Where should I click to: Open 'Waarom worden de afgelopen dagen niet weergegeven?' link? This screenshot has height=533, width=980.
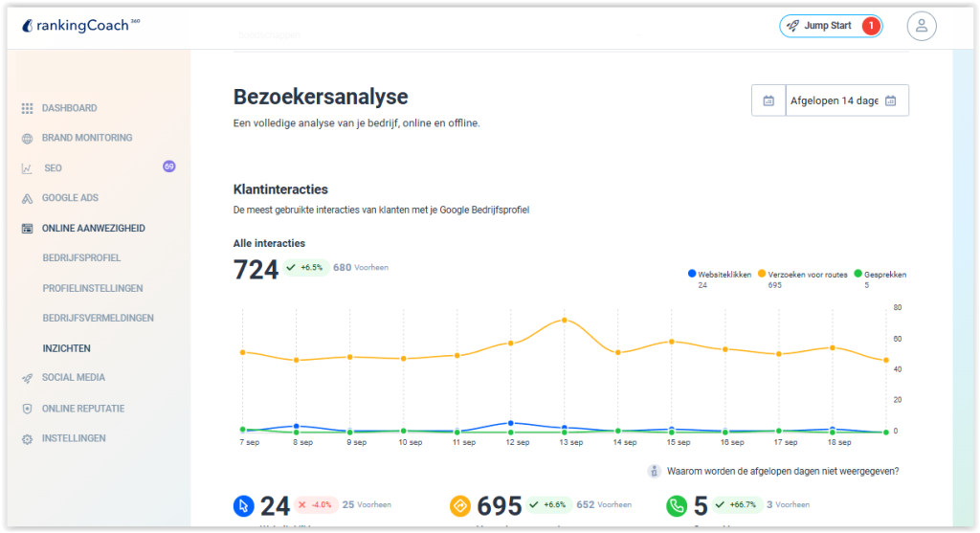click(x=782, y=471)
